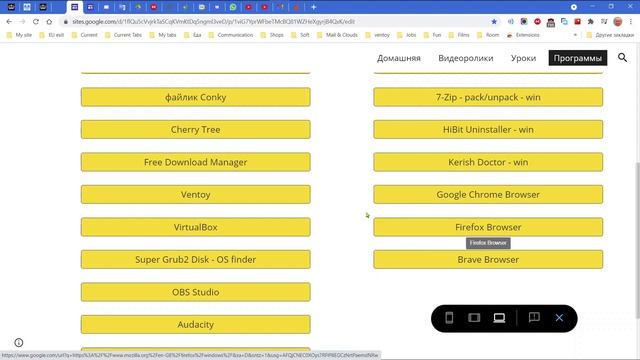The height and width of the screenshot is (360, 640).
Task: Switch preview to large screen view
Action: (499, 318)
